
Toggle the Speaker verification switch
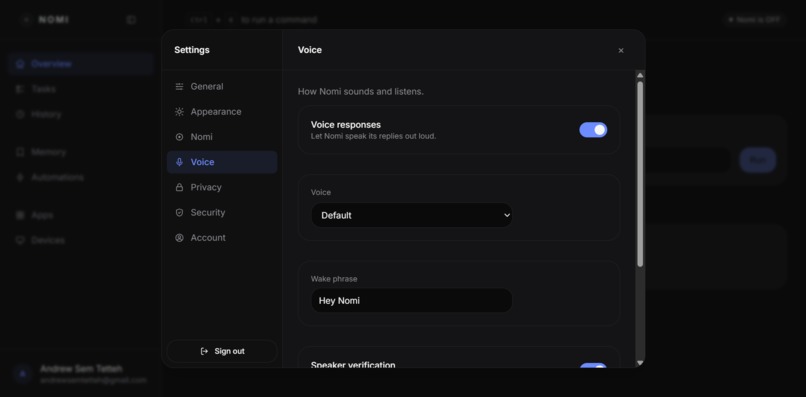(x=593, y=366)
